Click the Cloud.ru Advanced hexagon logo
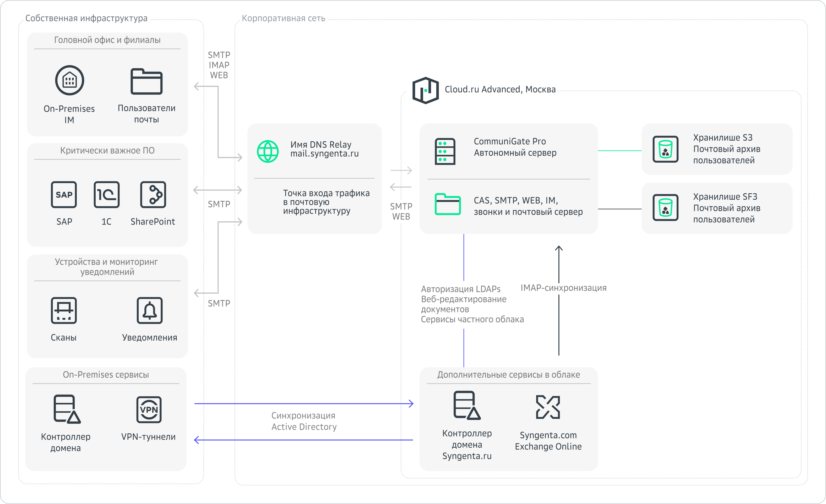826x504 pixels. (425, 90)
